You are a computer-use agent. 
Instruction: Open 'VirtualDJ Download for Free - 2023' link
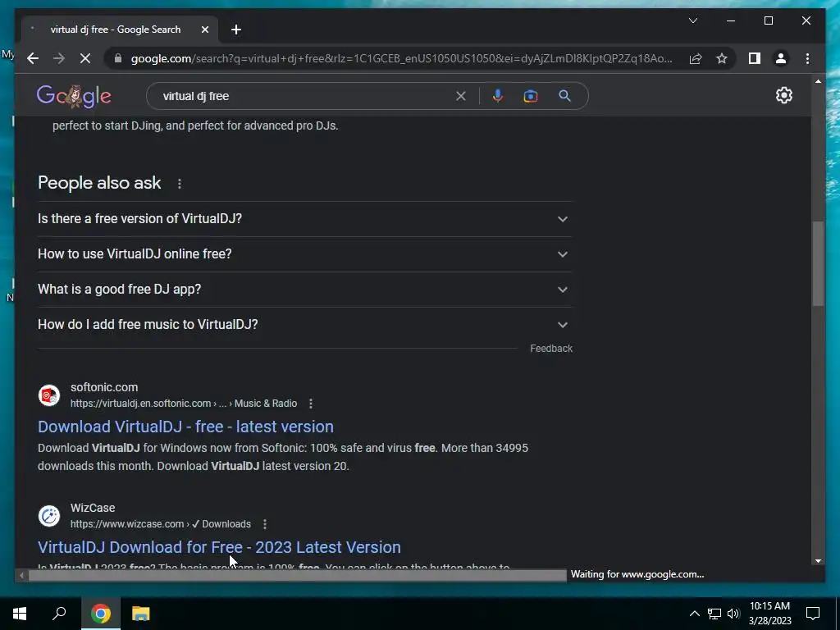[219, 547]
